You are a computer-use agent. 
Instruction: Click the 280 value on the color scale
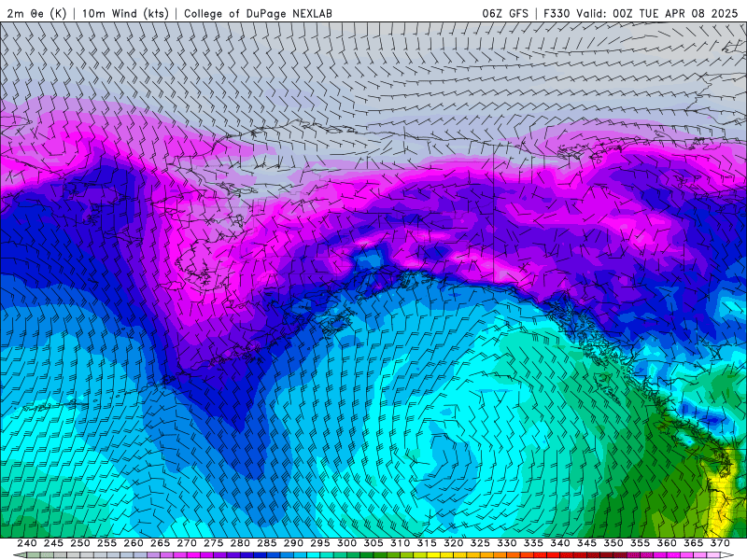[x=240, y=543]
